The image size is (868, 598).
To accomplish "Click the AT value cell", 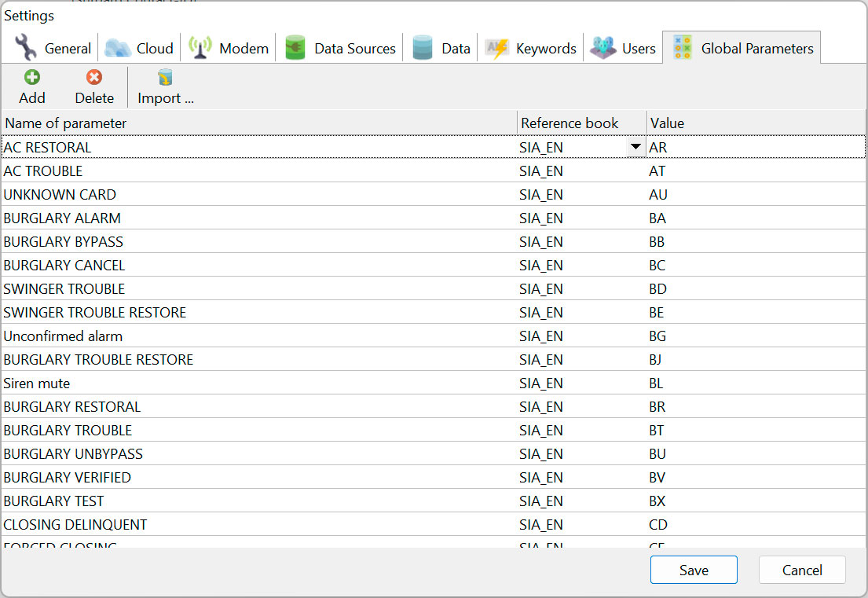I will (x=756, y=171).
